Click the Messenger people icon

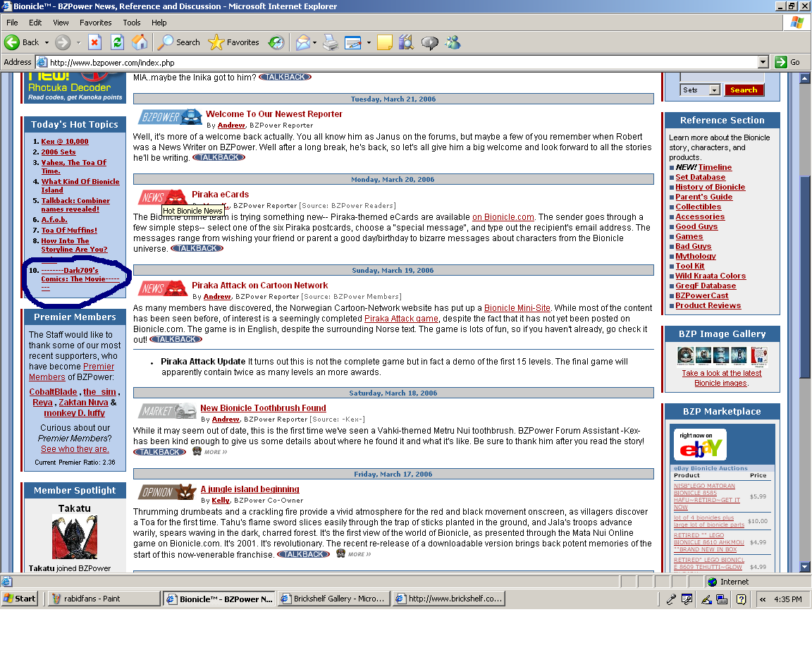point(453,42)
